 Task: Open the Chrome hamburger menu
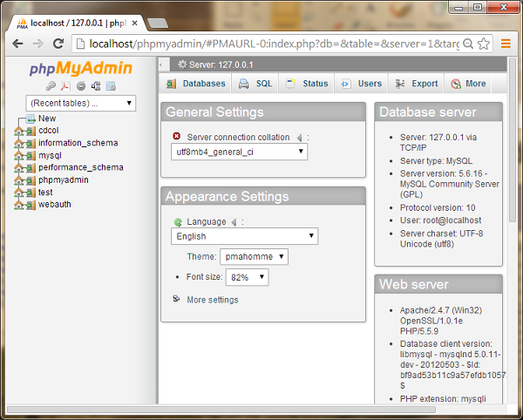[506, 44]
